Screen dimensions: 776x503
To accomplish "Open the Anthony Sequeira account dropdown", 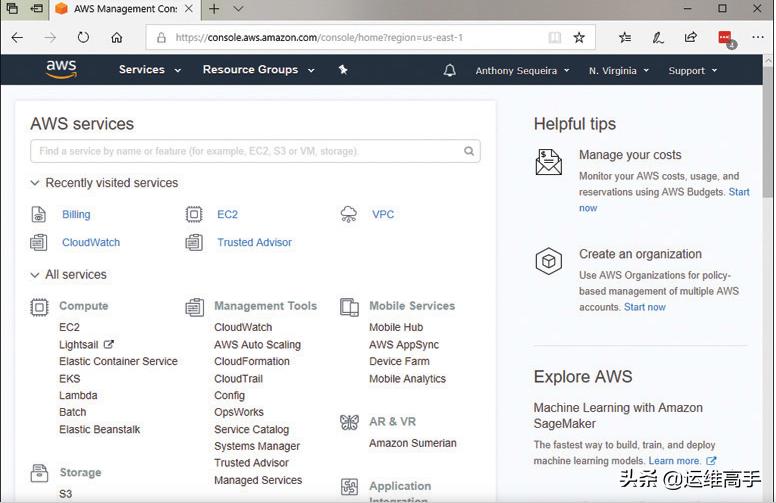I will pos(523,71).
